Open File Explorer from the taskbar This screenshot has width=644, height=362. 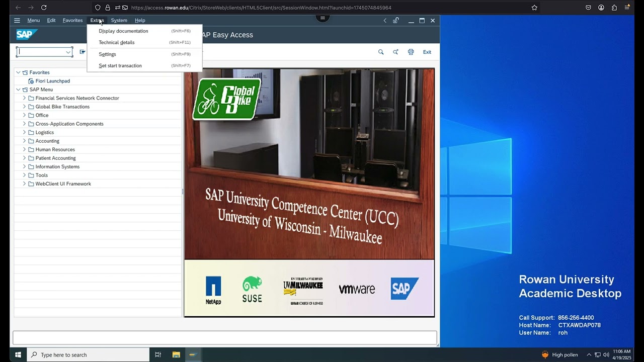176,354
